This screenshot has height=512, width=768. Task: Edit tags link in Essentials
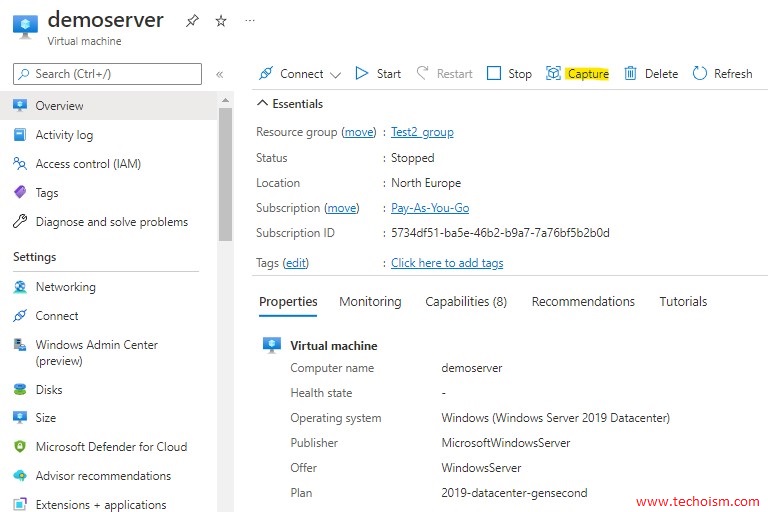(x=296, y=263)
